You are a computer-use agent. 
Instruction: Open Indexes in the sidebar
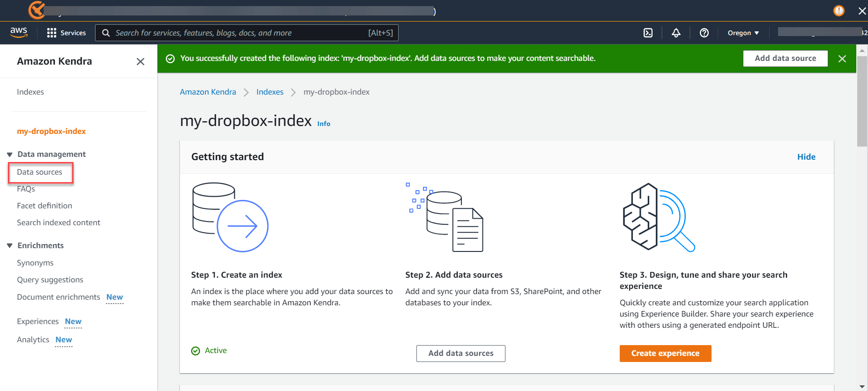pos(30,92)
